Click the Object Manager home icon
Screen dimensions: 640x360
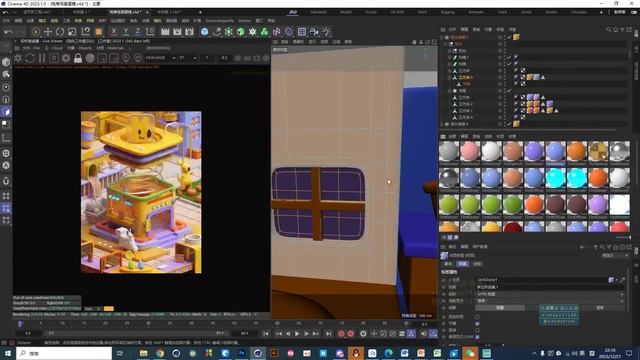(x=616, y=29)
